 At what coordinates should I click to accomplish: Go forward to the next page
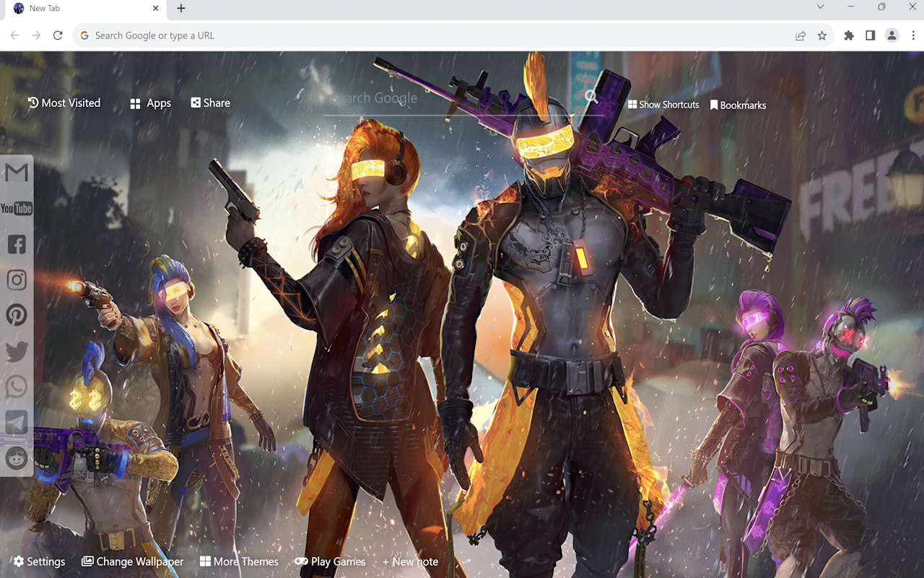[36, 35]
